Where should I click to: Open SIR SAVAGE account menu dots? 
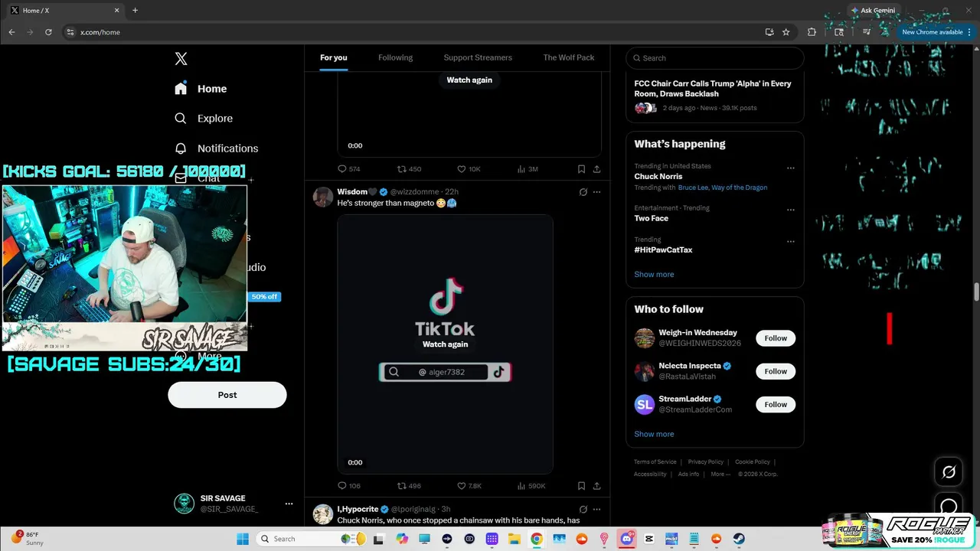289,504
